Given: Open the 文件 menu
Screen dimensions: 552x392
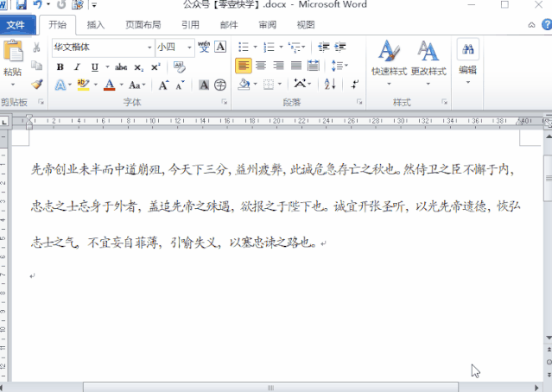Looking at the screenshot, I should pyautogui.click(x=16, y=25).
